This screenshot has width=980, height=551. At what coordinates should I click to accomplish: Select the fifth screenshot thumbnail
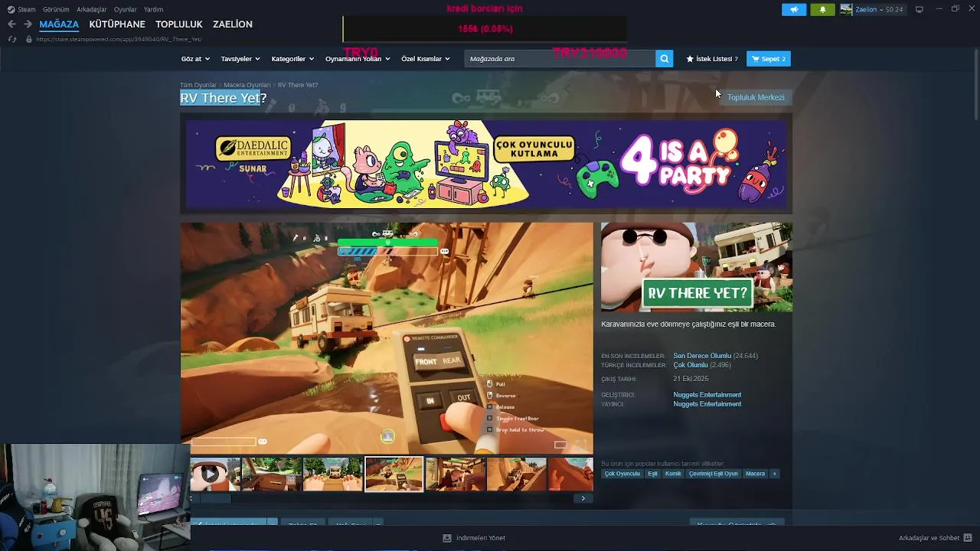(456, 474)
